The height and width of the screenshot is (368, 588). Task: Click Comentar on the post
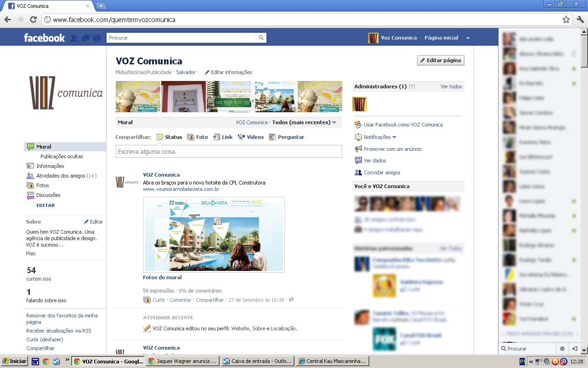(181, 300)
